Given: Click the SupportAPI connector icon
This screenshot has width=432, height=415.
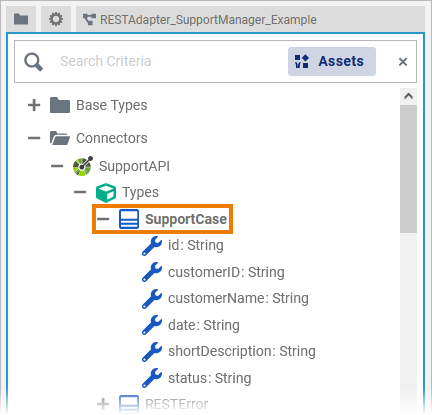Looking at the screenshot, I should [83, 166].
